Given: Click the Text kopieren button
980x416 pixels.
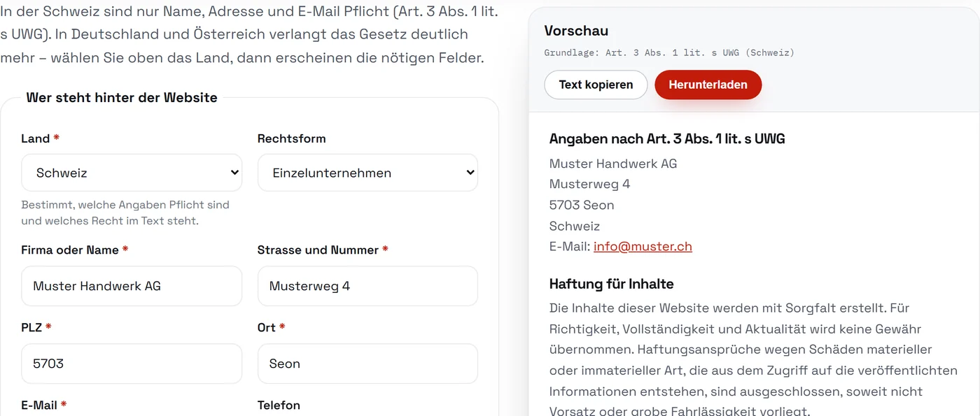Looking at the screenshot, I should pyautogui.click(x=596, y=85).
